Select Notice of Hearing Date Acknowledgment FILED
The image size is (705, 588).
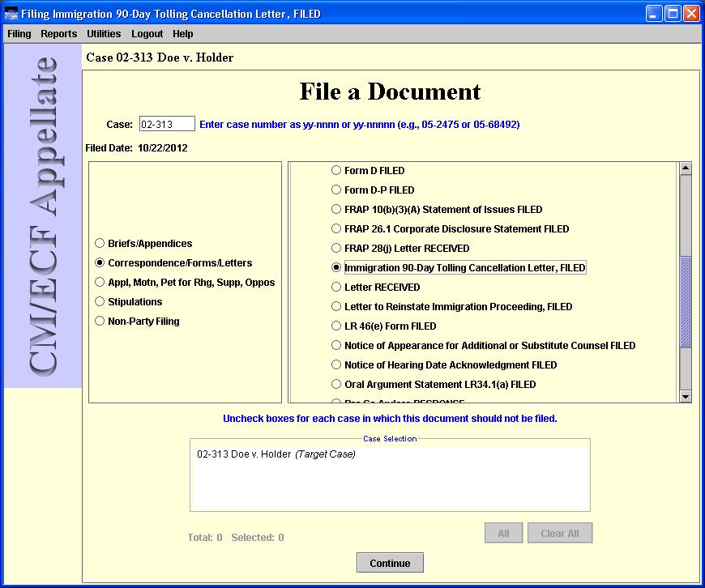pos(444,364)
